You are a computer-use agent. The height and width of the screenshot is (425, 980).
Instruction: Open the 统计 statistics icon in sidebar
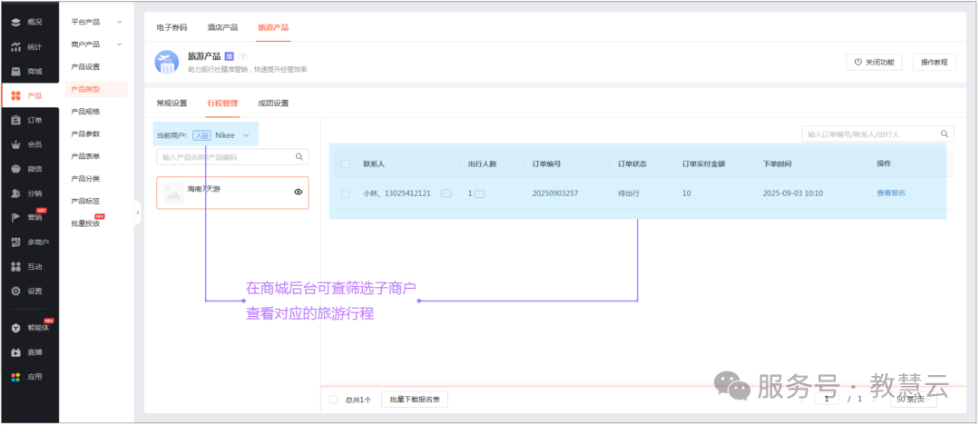click(15, 47)
